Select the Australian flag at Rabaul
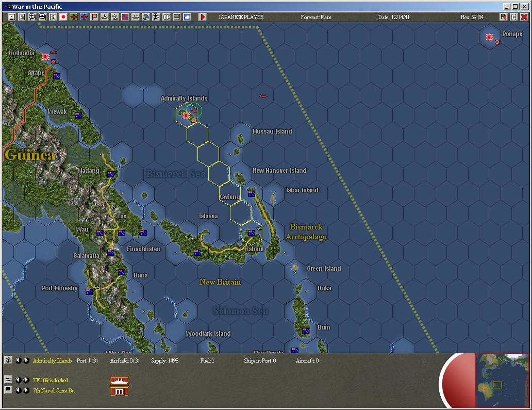Screen dimensions: 532x410 (x=252, y=233)
